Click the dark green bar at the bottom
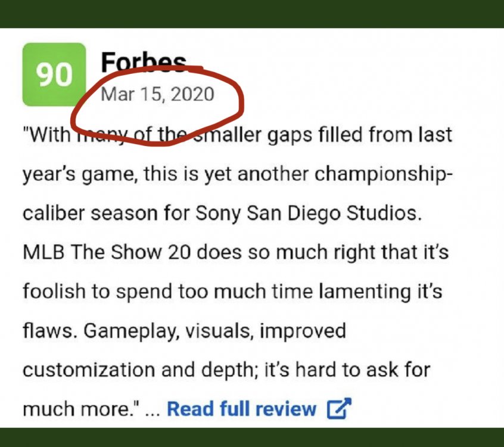 pyautogui.click(x=252, y=436)
